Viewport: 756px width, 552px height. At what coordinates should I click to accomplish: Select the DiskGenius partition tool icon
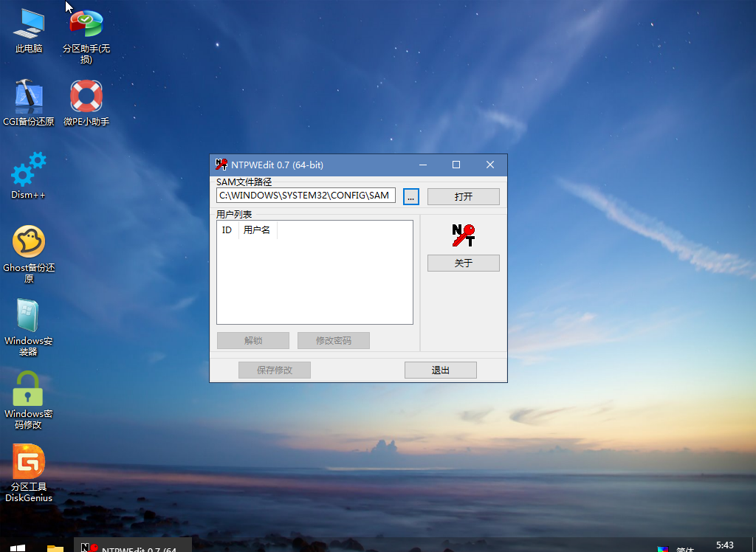pos(29,462)
